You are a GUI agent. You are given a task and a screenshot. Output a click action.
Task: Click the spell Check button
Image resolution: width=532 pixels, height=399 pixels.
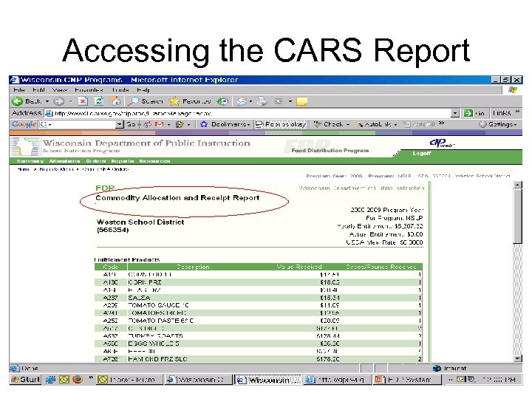[x=329, y=125]
